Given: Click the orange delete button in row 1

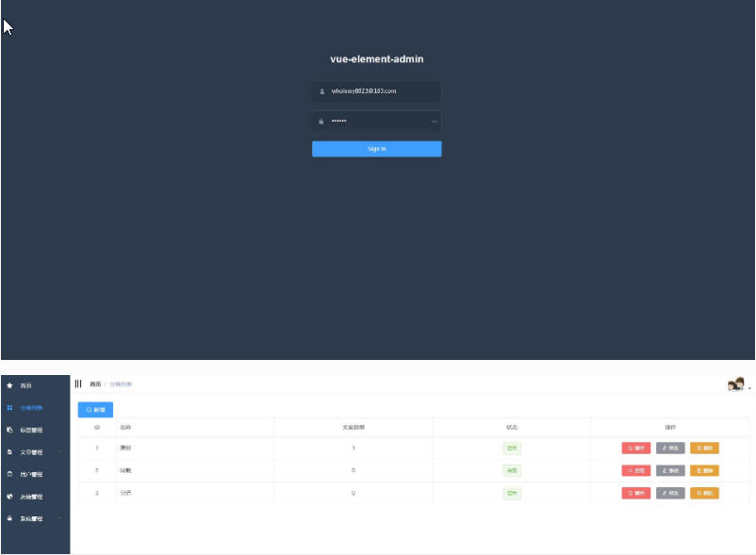Looking at the screenshot, I should [x=704, y=448].
